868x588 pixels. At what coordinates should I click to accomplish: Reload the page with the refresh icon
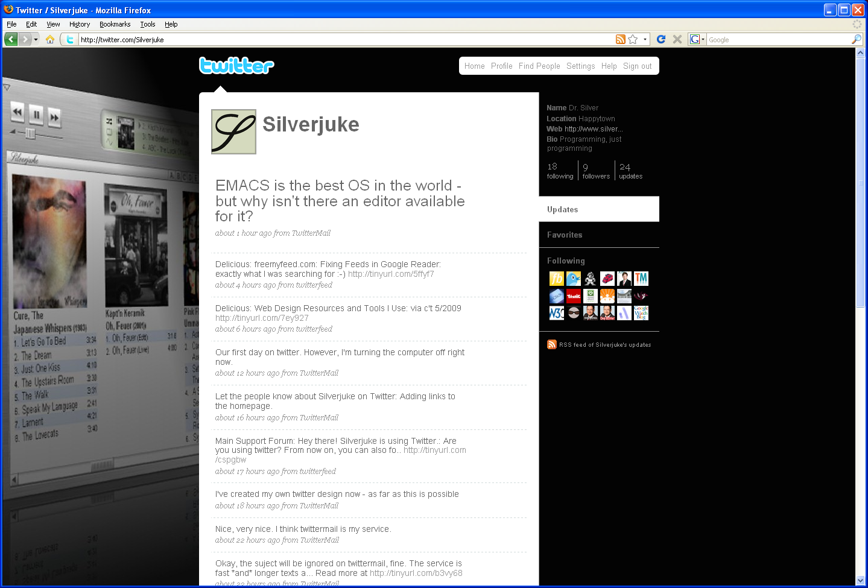pos(661,39)
